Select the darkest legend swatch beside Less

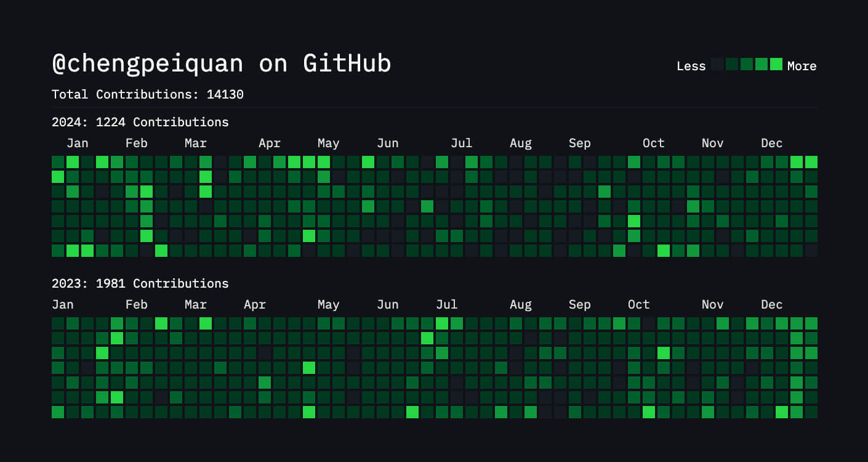click(x=717, y=64)
